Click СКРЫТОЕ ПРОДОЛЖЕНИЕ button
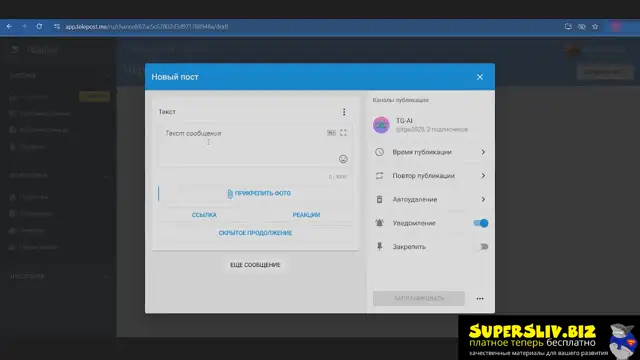The image size is (640, 360). (x=255, y=233)
